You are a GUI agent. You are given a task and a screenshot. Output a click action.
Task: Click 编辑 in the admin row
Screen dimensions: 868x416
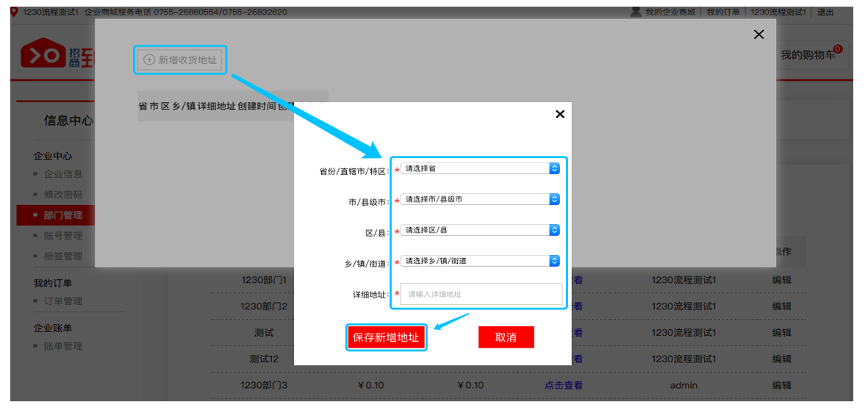click(x=781, y=385)
